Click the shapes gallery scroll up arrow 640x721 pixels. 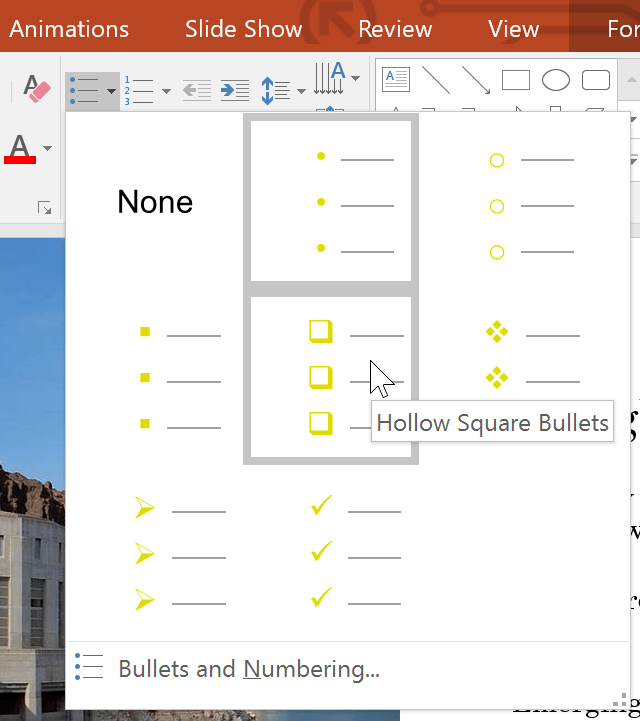(631, 80)
